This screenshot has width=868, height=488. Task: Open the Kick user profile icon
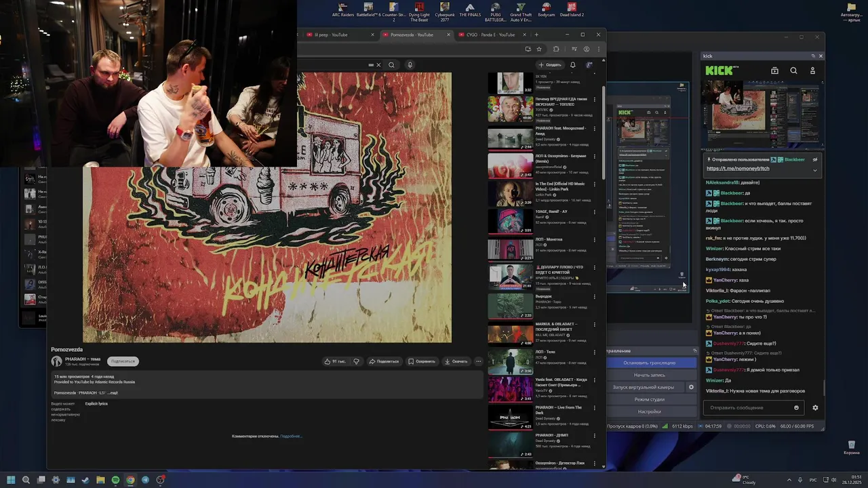pyautogui.click(x=812, y=70)
